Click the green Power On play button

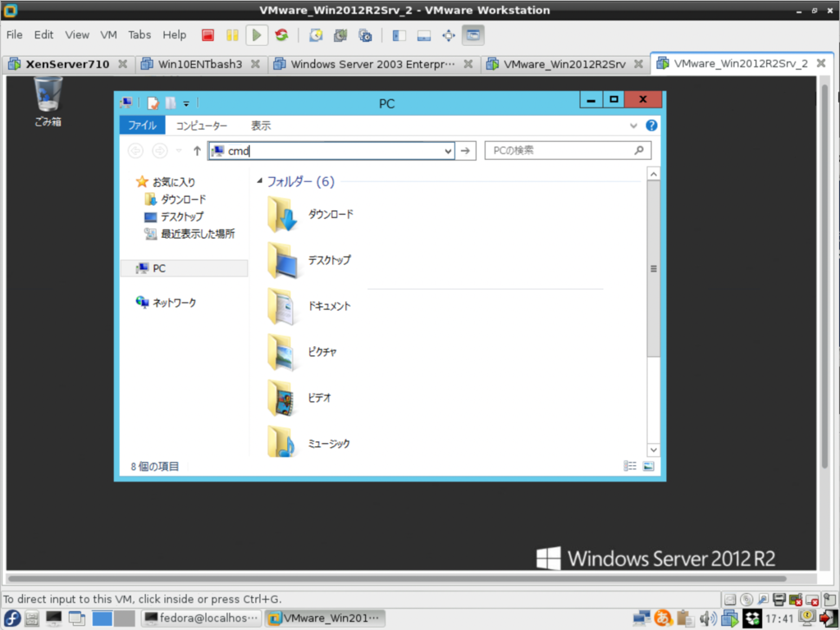coord(257,35)
